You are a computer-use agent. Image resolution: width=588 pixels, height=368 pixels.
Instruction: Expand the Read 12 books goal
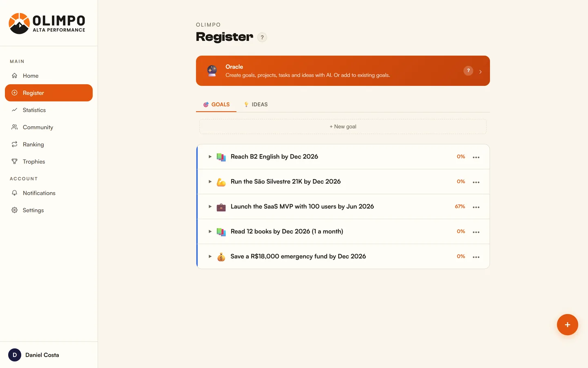210,231
